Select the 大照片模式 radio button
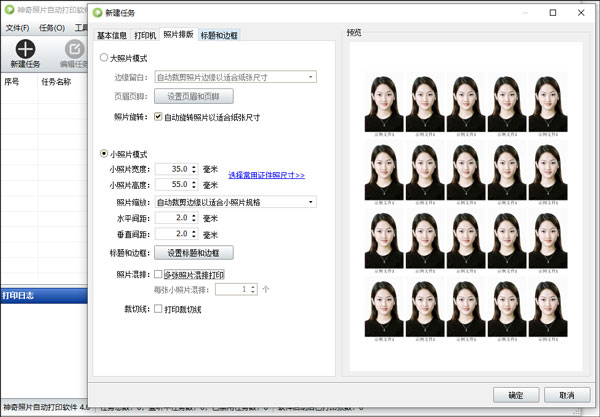Viewport: 600px width, 417px height. 104,59
